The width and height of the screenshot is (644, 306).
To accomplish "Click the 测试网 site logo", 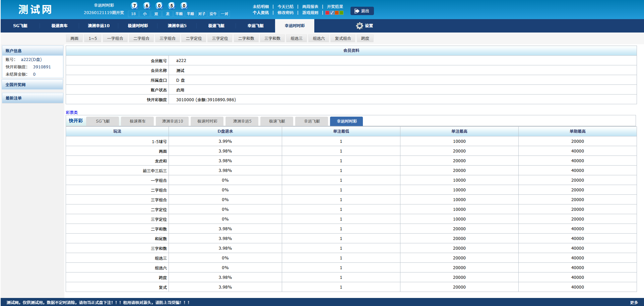I will click(35, 9).
